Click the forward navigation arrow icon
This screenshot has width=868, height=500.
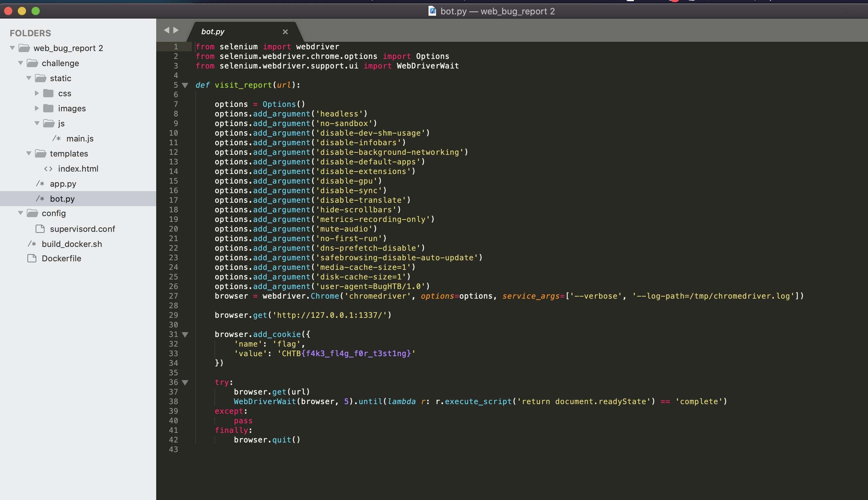tap(176, 31)
